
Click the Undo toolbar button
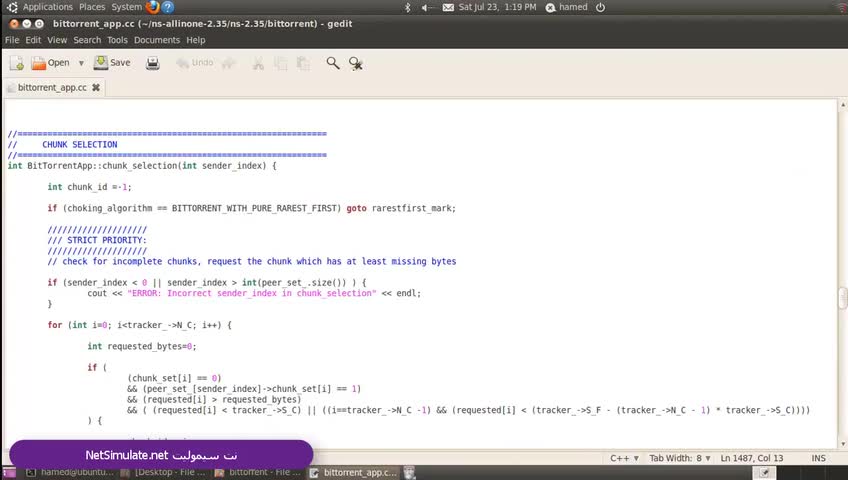pyautogui.click(x=195, y=63)
